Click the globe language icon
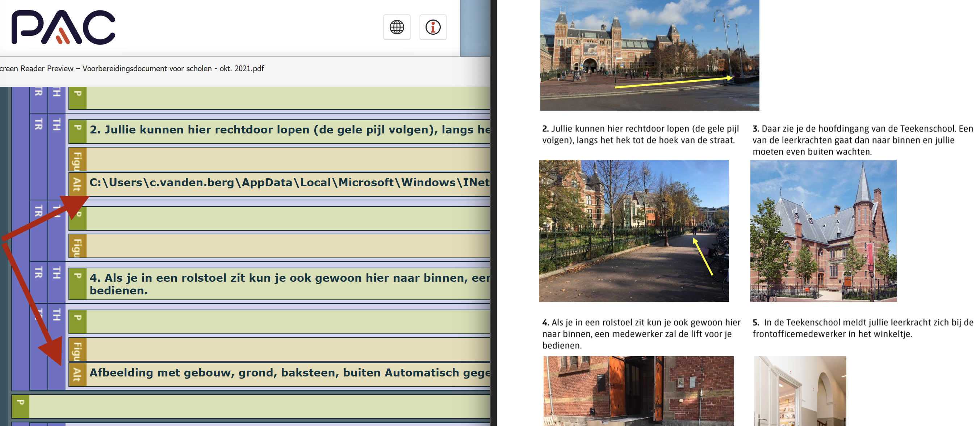This screenshot has height=426, width=980. point(397,27)
